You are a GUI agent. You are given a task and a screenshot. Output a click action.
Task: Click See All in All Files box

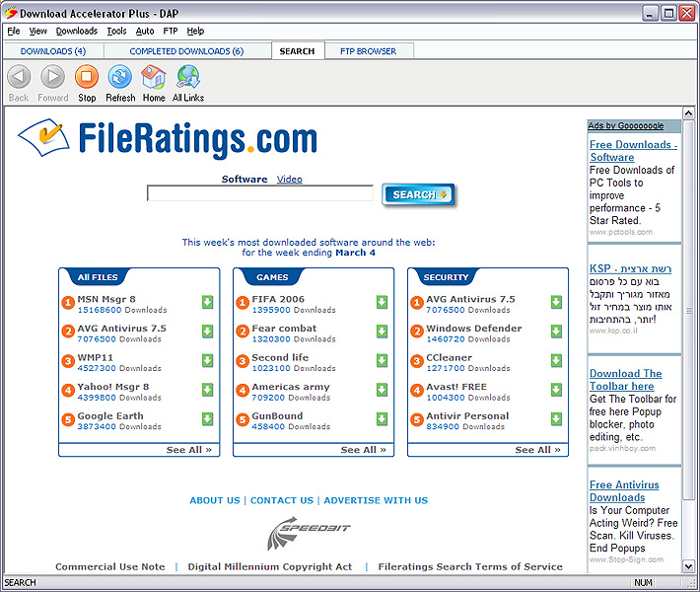(189, 450)
